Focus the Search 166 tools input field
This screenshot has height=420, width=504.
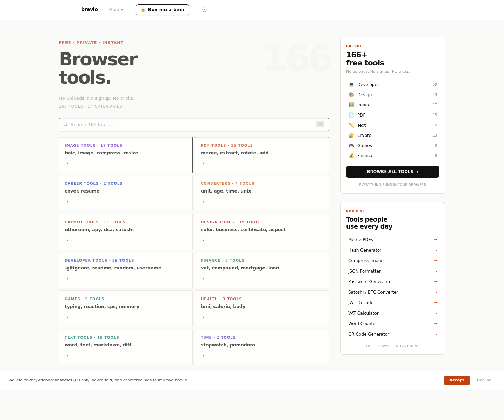(x=194, y=125)
